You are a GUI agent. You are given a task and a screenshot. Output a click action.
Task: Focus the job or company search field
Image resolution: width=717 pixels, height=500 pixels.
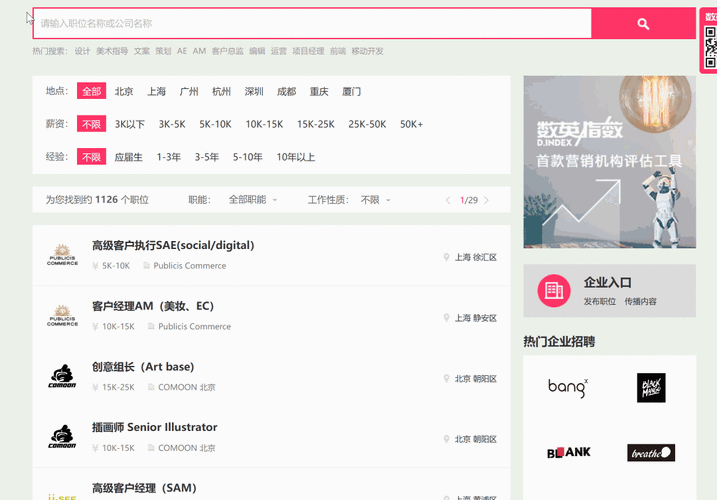[x=312, y=23]
